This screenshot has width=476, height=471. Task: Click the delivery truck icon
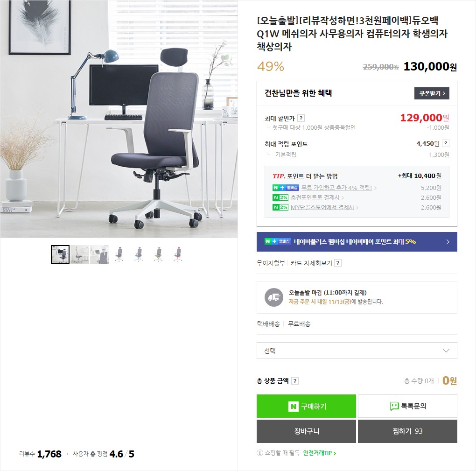[274, 297]
